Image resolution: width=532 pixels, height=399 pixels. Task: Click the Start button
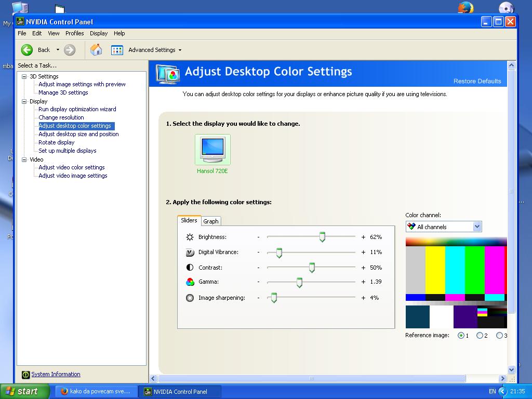[x=25, y=391]
